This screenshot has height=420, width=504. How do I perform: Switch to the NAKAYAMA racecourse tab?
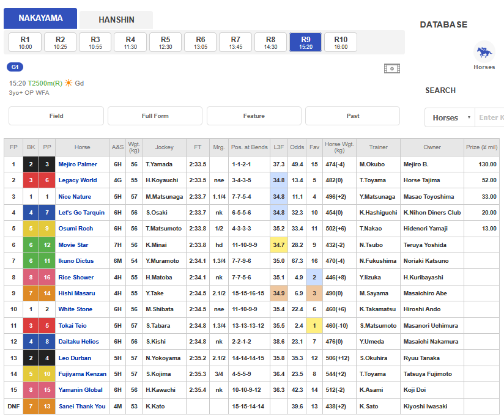pyautogui.click(x=40, y=18)
